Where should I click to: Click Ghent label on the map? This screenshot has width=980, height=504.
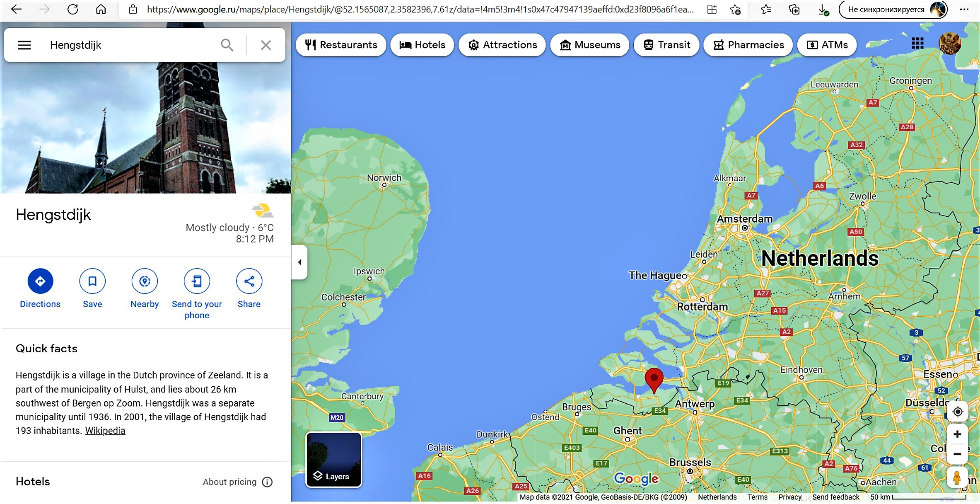click(628, 431)
